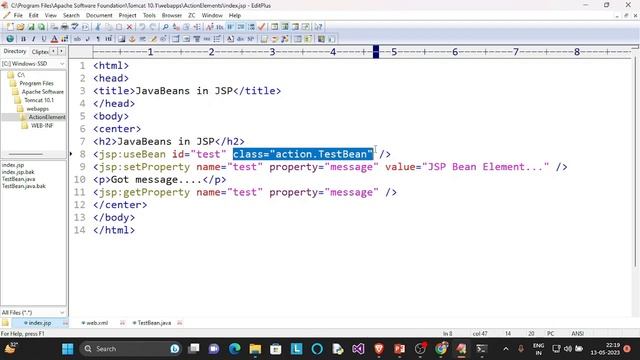
Task: Select TestBean.java in the file list
Action: [18, 179]
